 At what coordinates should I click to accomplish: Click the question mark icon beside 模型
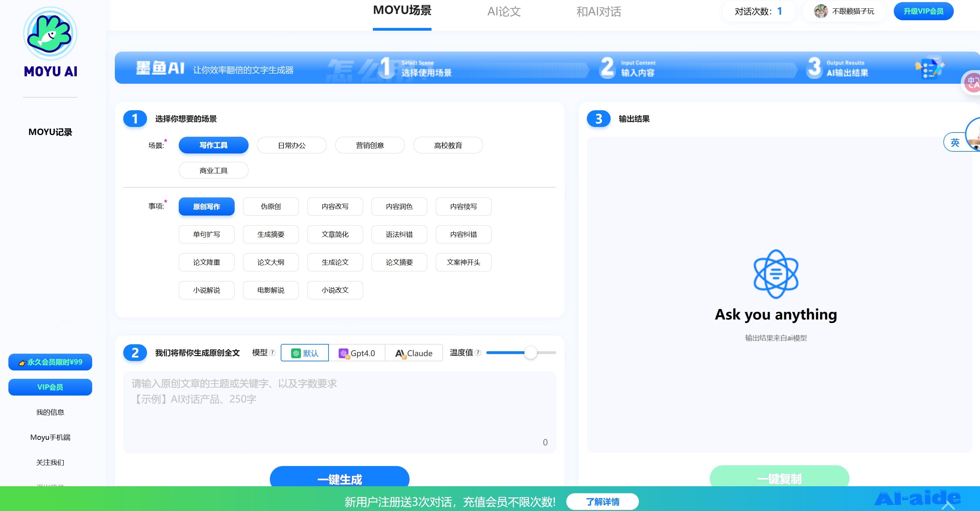pyautogui.click(x=272, y=352)
